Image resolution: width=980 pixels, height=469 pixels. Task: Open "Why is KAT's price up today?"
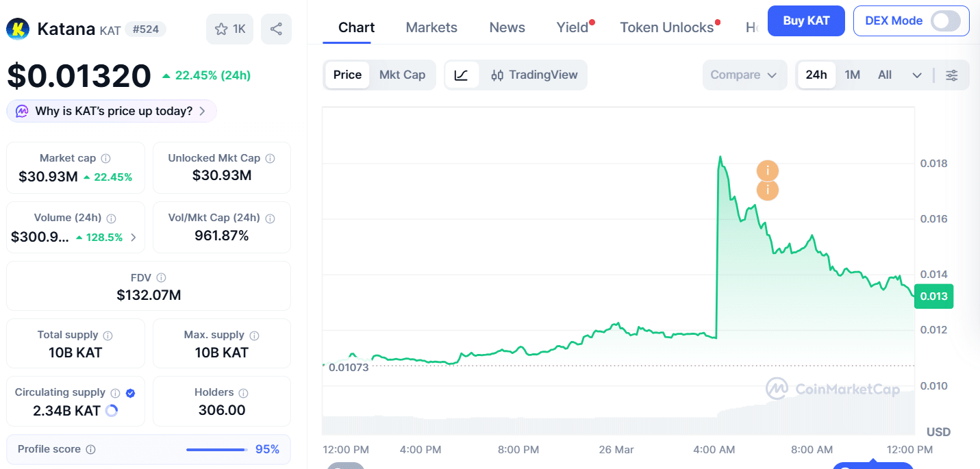coord(112,111)
